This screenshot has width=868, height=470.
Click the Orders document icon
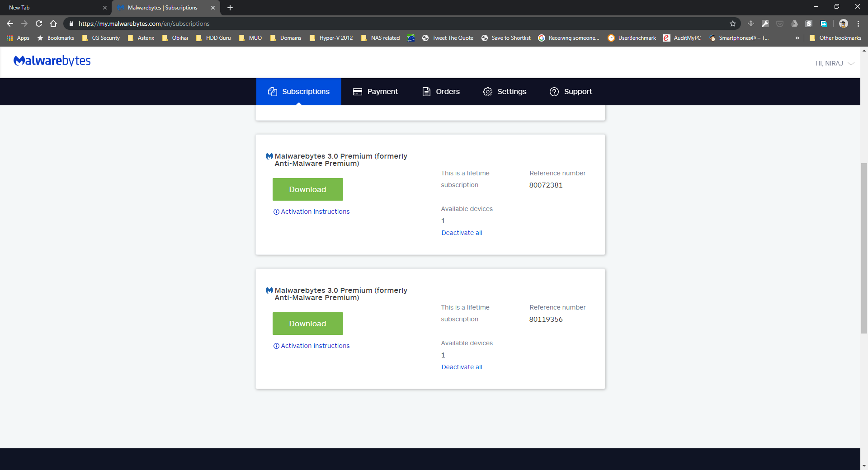426,92
